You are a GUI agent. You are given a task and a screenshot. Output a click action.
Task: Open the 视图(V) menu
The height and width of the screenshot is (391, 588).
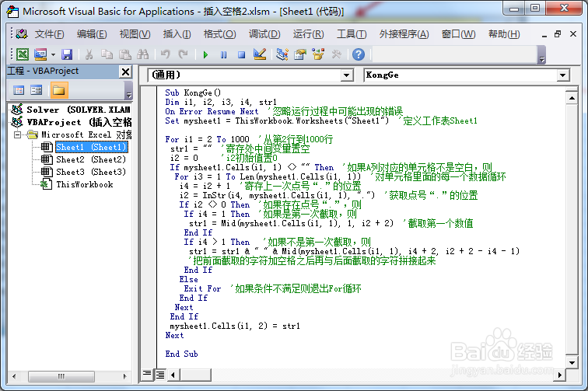point(135,34)
